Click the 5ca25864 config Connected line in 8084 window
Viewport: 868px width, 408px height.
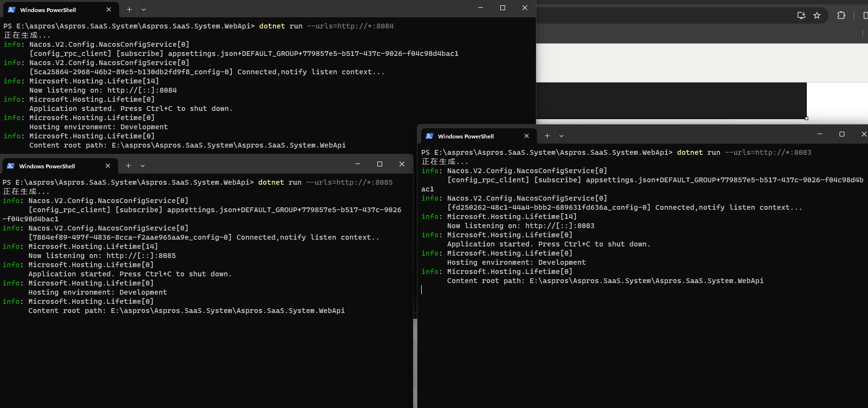click(x=207, y=72)
